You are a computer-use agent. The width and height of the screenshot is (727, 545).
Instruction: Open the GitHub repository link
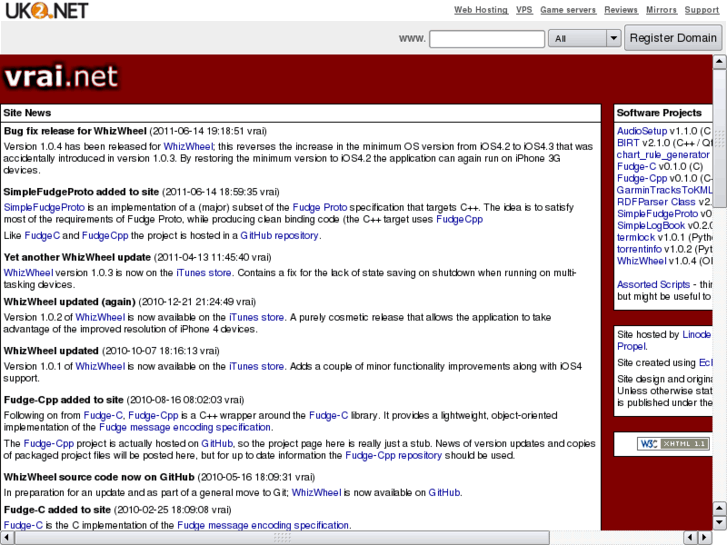[x=279, y=236]
